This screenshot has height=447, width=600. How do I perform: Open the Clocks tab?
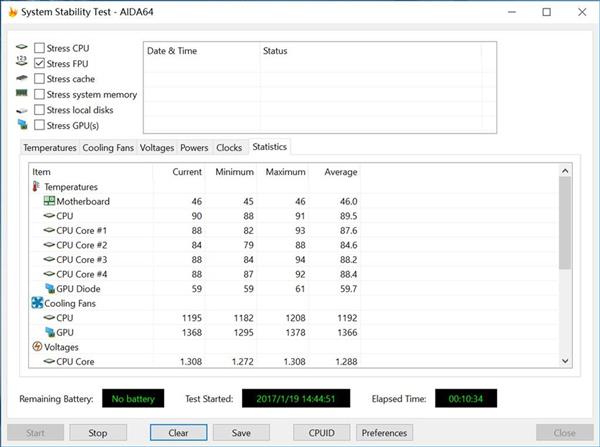point(229,148)
